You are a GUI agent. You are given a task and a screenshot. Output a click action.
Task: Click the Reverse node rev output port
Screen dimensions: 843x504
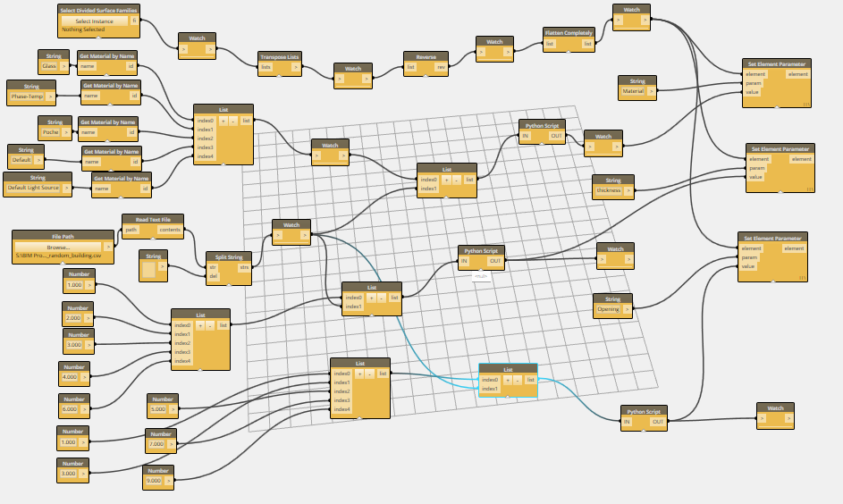441,67
